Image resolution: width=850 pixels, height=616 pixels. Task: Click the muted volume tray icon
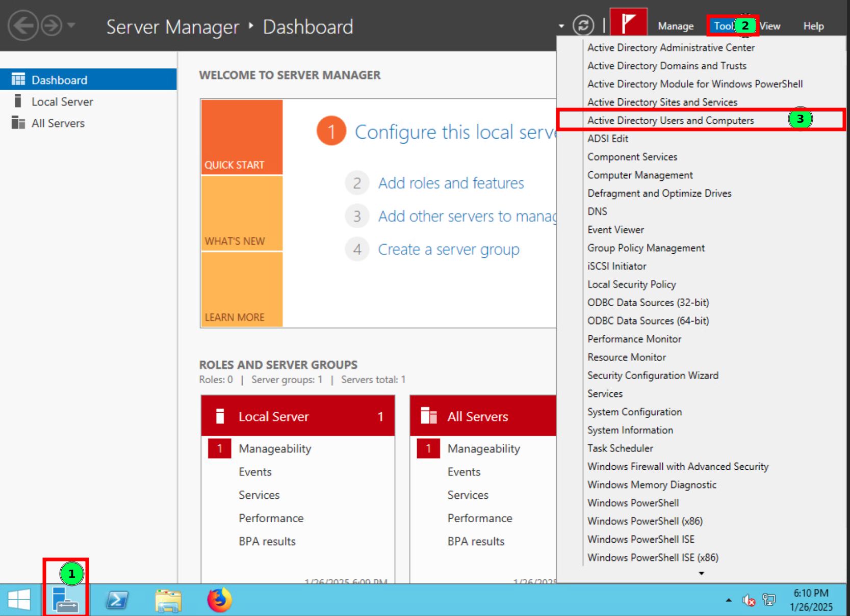tap(749, 600)
